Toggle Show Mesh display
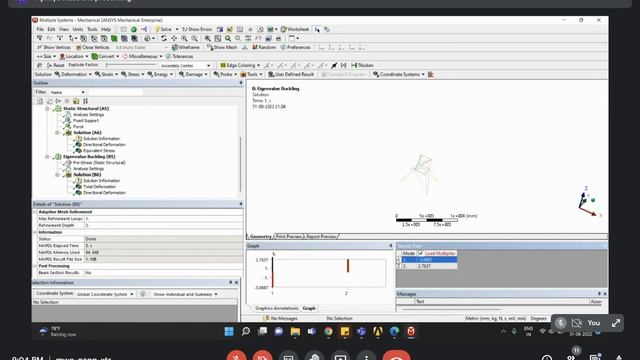 pyautogui.click(x=222, y=47)
